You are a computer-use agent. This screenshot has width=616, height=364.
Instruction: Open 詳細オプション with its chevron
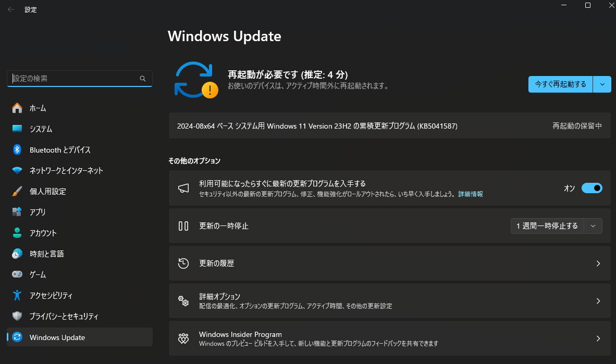[598, 301]
